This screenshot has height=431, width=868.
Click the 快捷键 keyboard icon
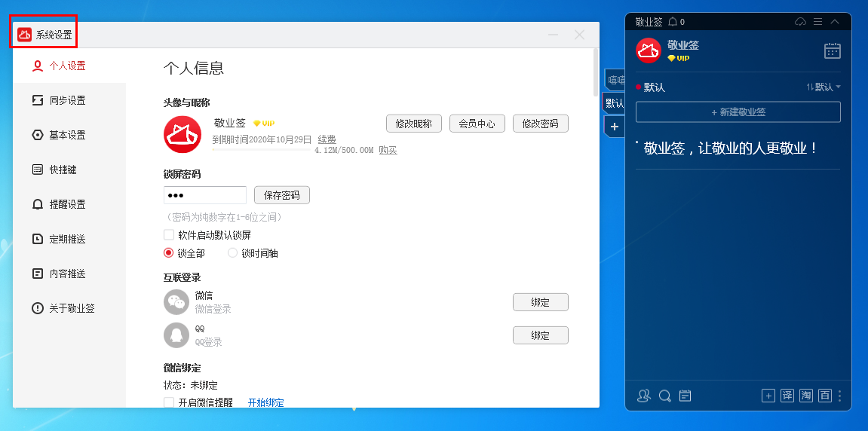[38, 170]
